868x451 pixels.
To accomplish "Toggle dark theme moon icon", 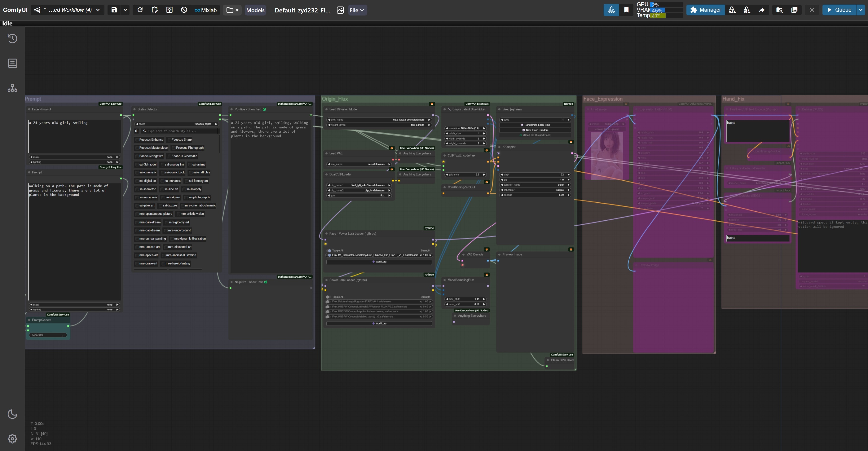I will (12, 414).
